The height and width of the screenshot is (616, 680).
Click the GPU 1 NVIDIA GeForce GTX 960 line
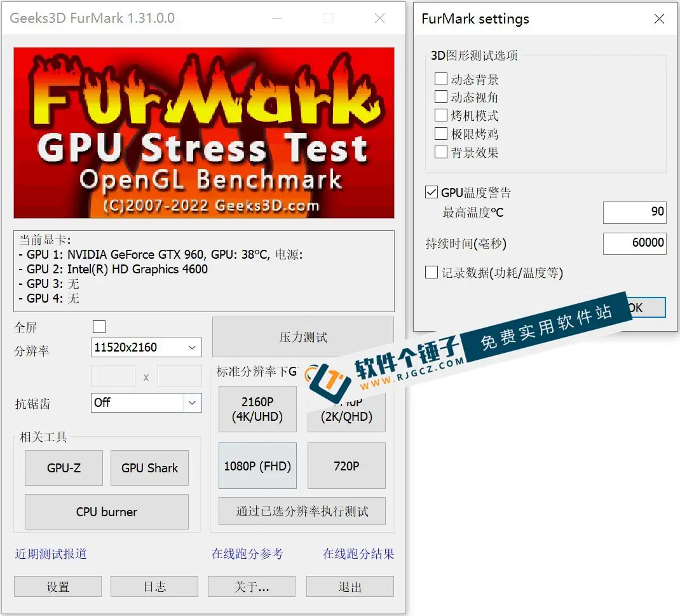pyautogui.click(x=160, y=254)
